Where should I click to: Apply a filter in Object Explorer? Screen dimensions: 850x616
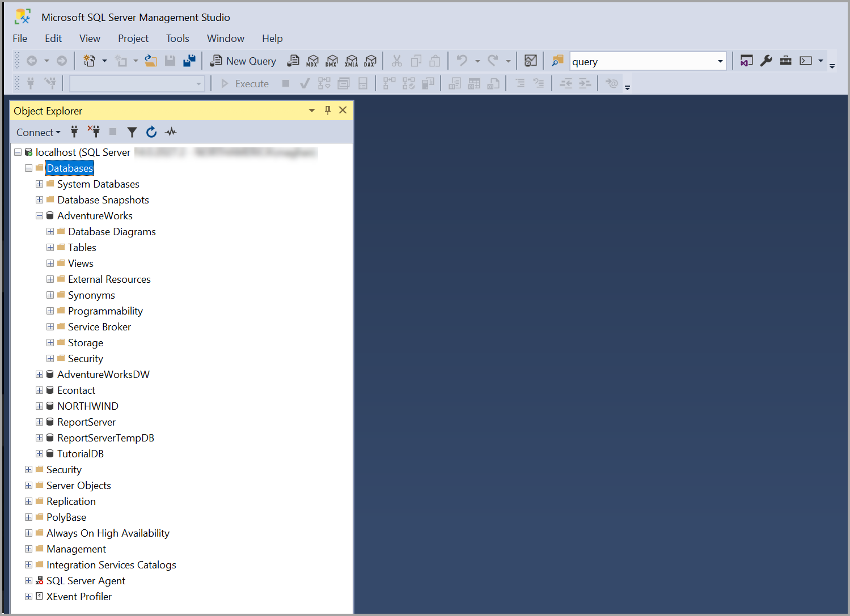132,131
